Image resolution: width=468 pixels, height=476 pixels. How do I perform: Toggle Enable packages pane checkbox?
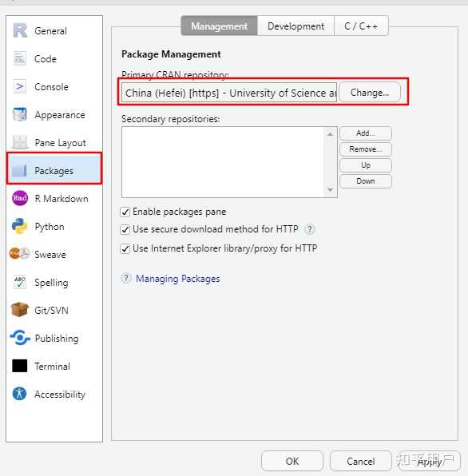[x=125, y=212]
